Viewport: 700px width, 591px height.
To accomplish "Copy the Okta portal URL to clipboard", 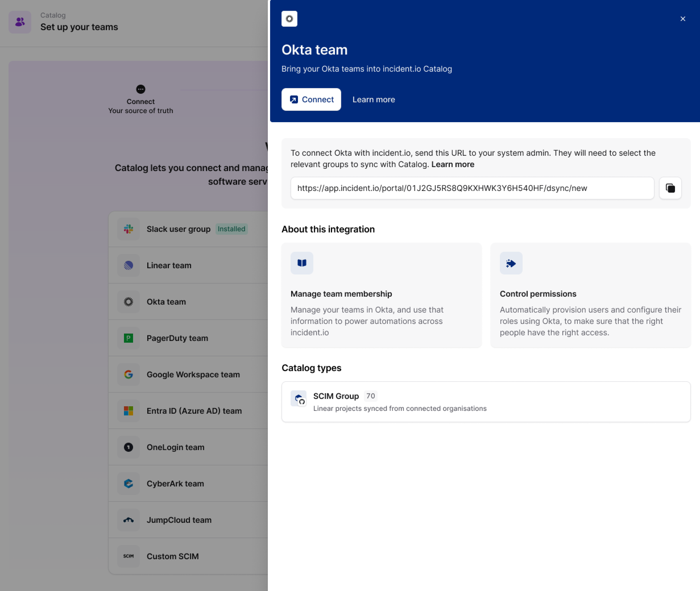I will click(670, 188).
